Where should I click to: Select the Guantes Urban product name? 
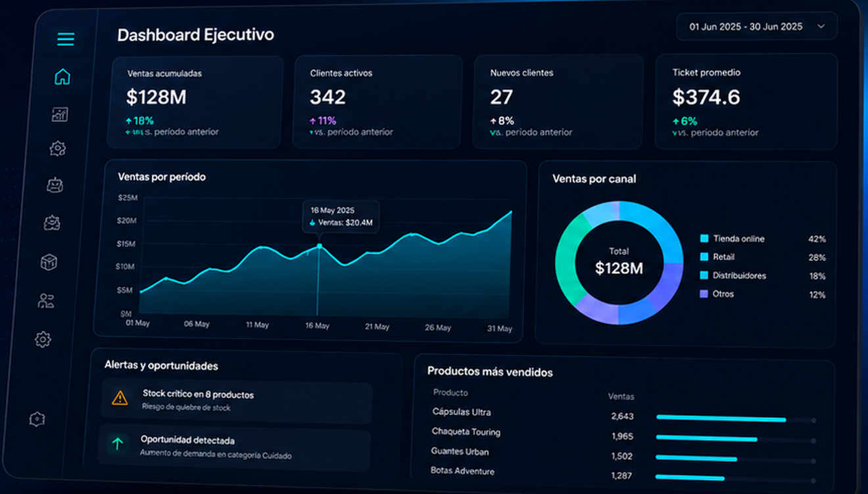pos(460,451)
